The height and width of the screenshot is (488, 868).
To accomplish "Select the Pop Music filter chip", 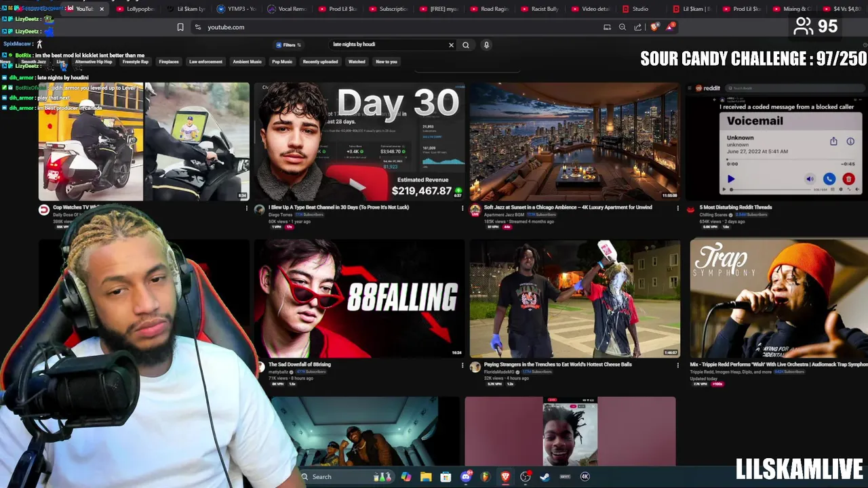I will (x=282, y=62).
